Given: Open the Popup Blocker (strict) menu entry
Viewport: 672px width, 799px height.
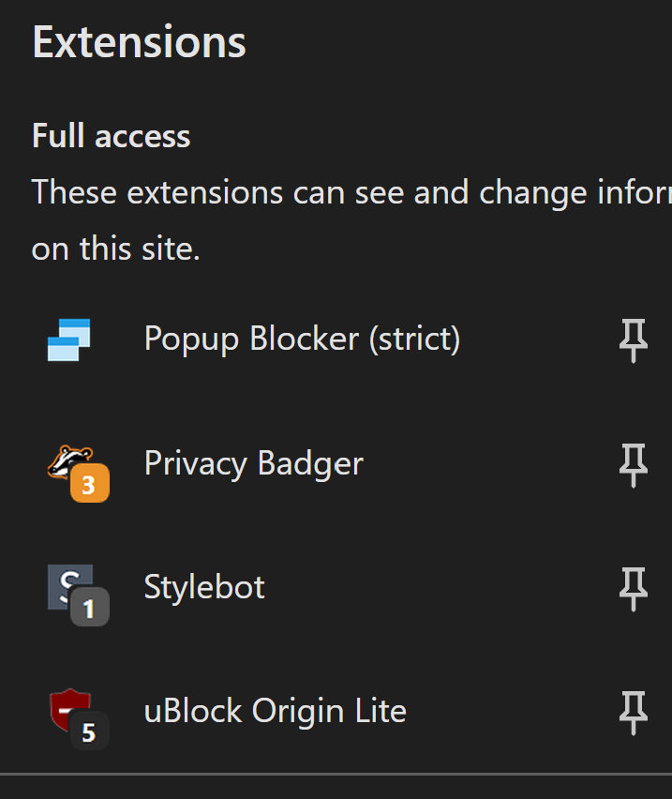Looking at the screenshot, I should coord(302,339).
